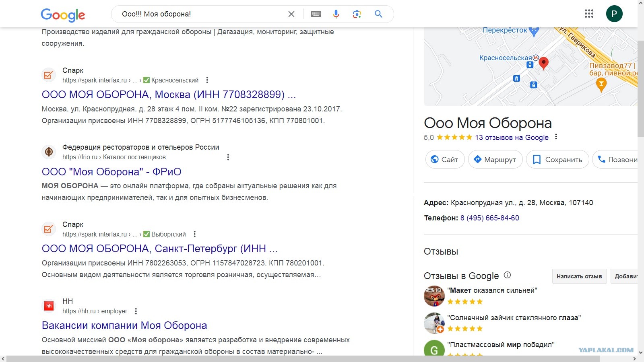The height and width of the screenshot is (362, 644).
Task: Click the Позвонить call button
Action: tap(615, 160)
